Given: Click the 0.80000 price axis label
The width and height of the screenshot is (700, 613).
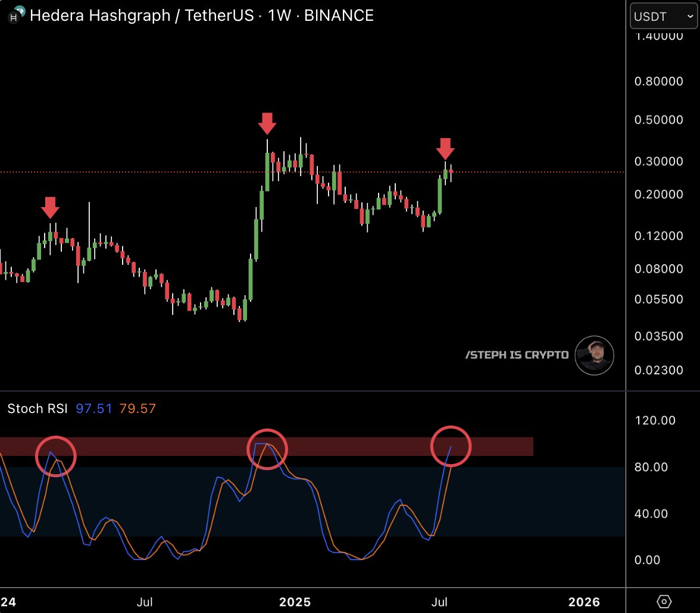Looking at the screenshot, I should 658,82.
